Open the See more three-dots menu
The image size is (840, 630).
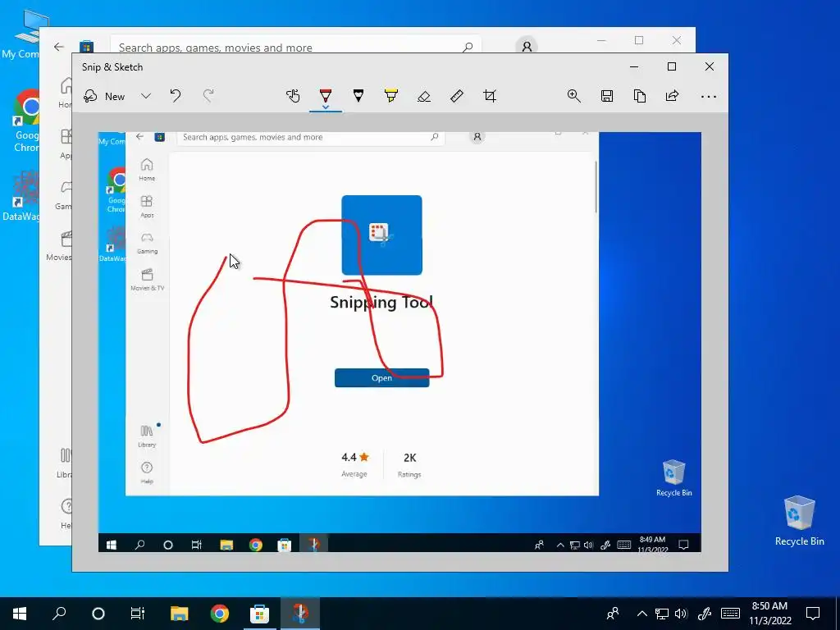[708, 97]
